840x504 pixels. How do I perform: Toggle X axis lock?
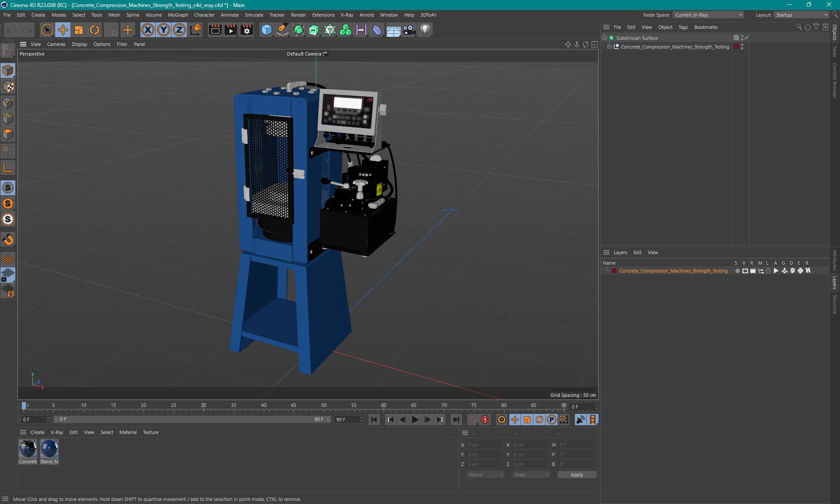point(148,30)
